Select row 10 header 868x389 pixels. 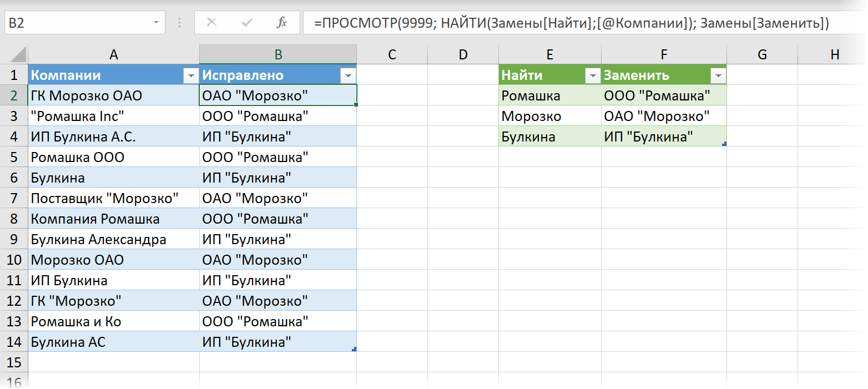14,260
